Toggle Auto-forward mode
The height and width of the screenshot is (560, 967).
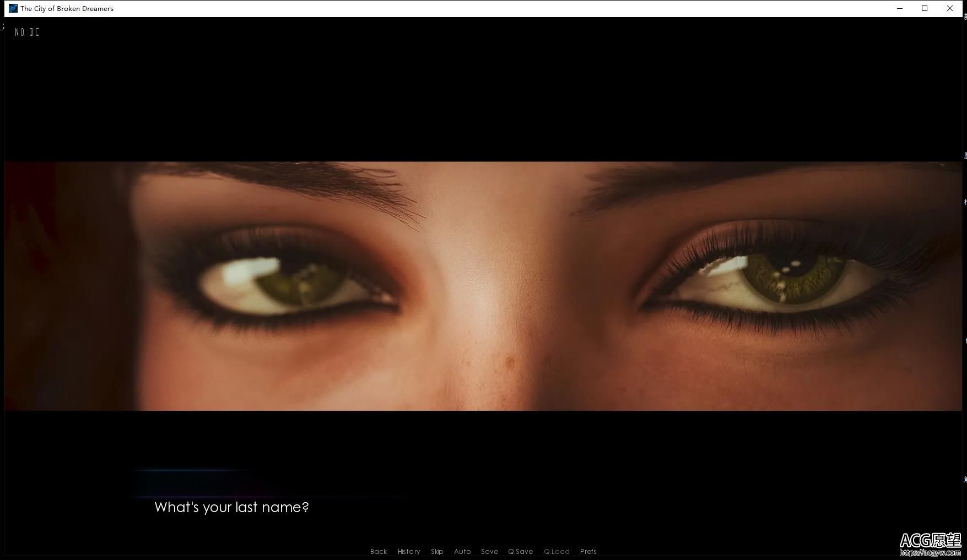(x=462, y=551)
